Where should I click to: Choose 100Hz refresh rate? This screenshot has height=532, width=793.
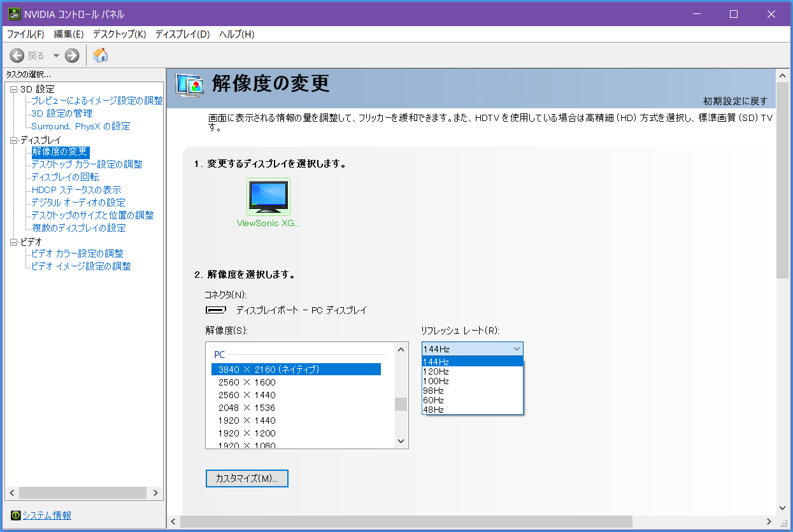(472, 381)
